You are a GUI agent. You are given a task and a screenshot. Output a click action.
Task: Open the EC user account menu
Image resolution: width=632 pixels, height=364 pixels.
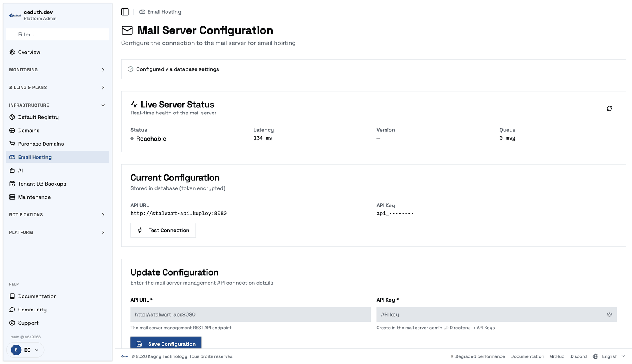pyautogui.click(x=25, y=350)
